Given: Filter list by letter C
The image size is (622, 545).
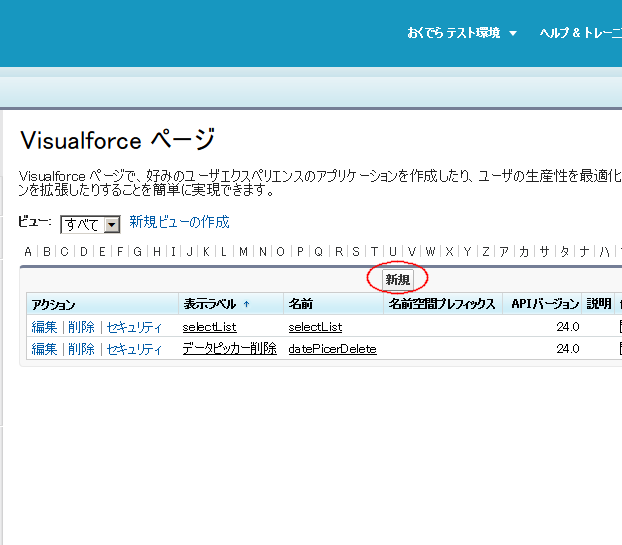Looking at the screenshot, I should tap(64, 252).
